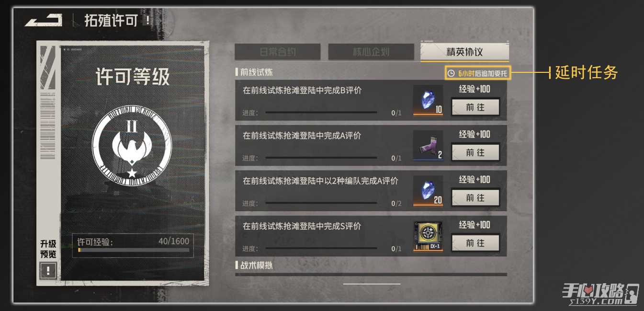The height and width of the screenshot is (311, 644).
Task: Switch to the 核心企划 tab
Action: pos(371,52)
